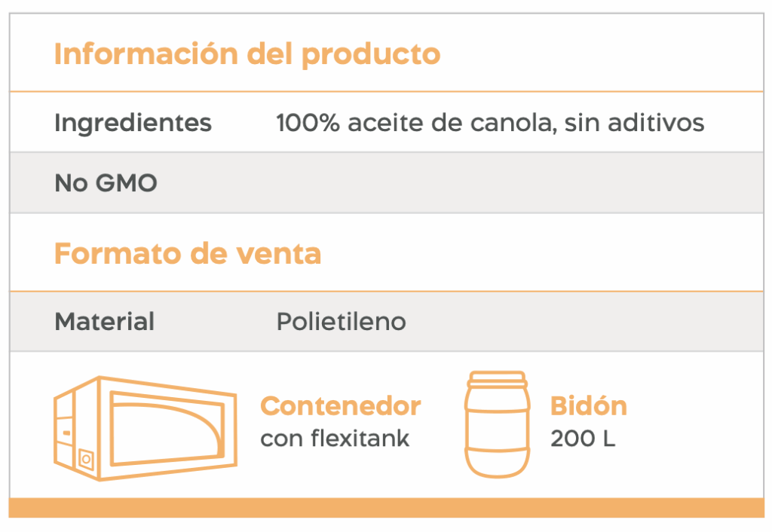The width and height of the screenshot is (772, 532).
Task: Click the "con flexitank" subtitle
Action: point(335,439)
